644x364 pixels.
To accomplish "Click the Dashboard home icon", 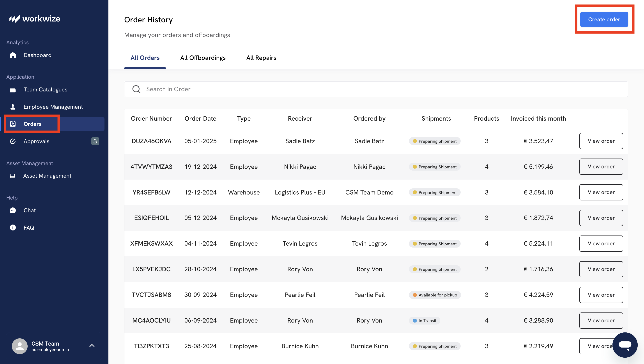I will coord(13,55).
